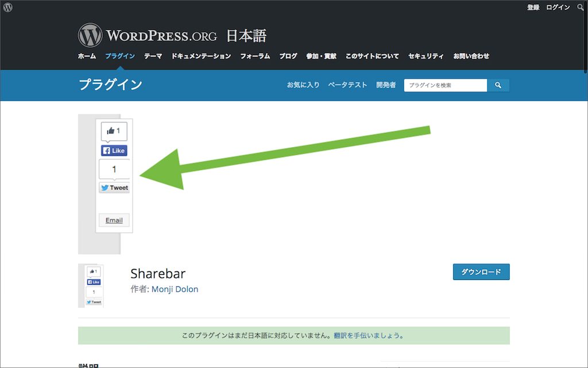Click the Sharebar plugin title

pyautogui.click(x=158, y=273)
